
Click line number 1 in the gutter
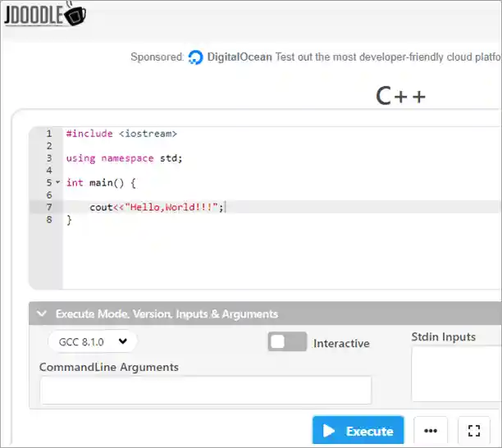coord(48,133)
